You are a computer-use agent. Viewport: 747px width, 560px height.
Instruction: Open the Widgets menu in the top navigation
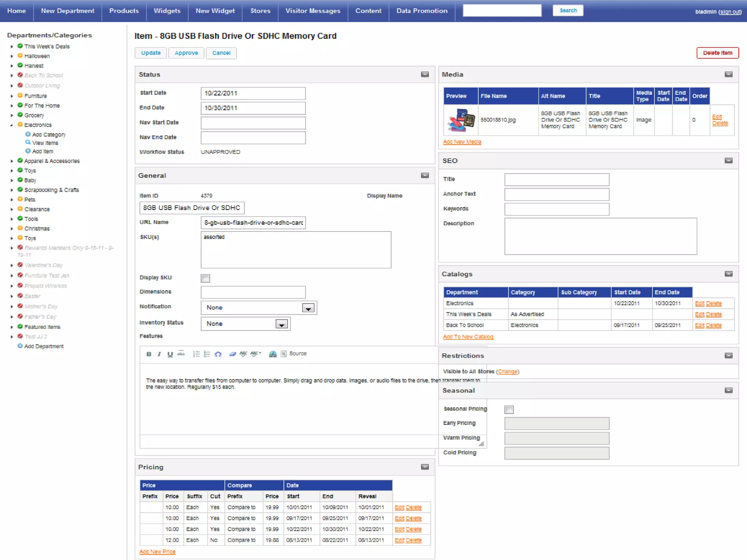point(167,11)
